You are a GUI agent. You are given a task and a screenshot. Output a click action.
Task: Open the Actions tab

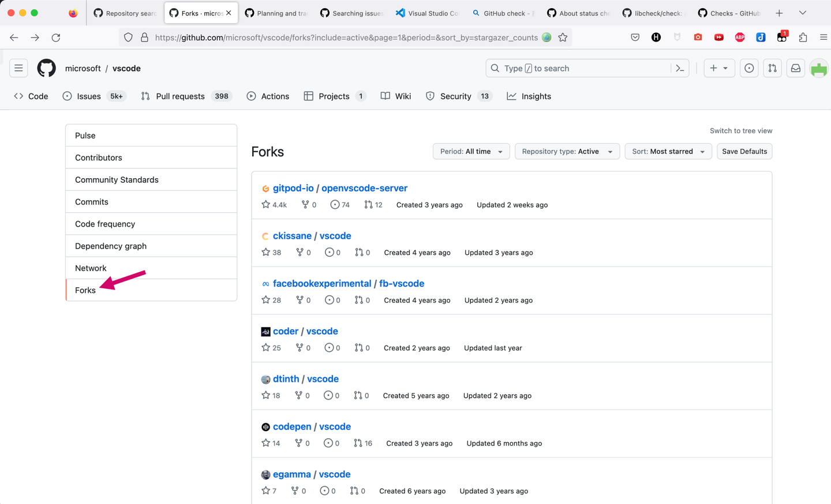[x=268, y=96]
